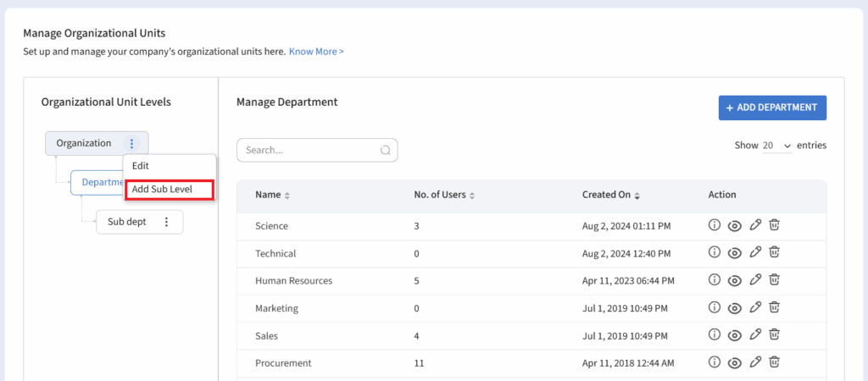
Task: Edit the Human Resources department
Action: coord(755,280)
